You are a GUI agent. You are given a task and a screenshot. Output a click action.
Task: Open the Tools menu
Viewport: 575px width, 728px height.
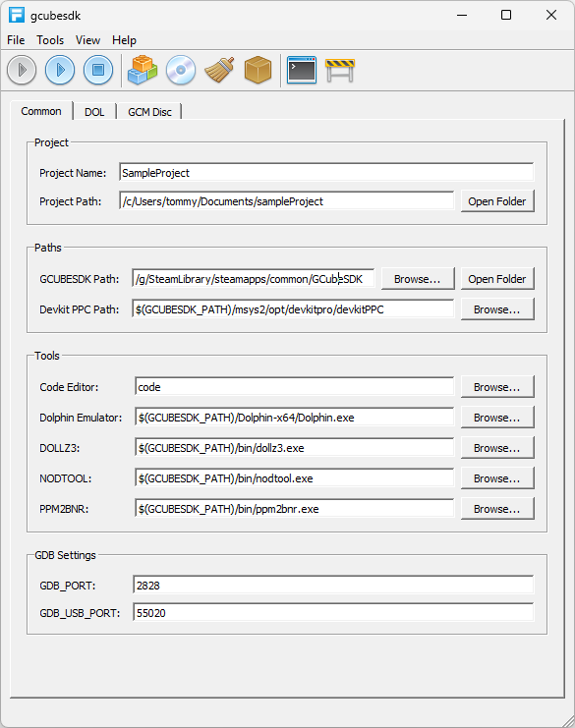[x=50, y=40]
